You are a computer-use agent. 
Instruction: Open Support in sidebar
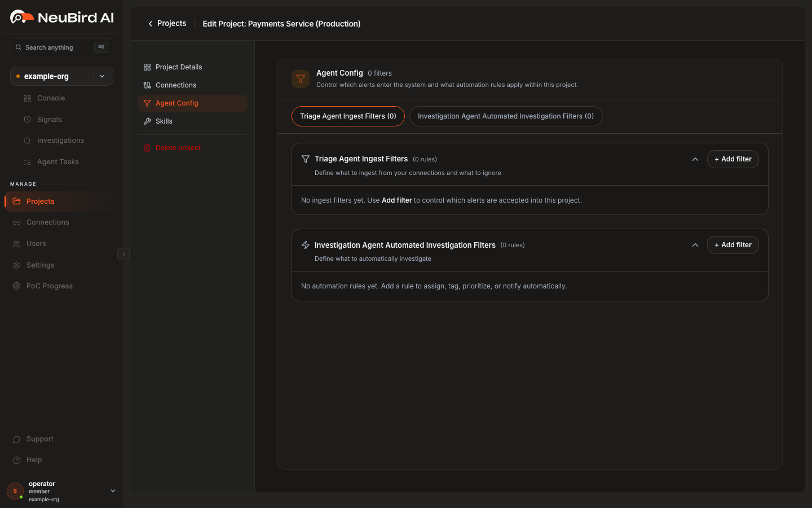(40, 439)
